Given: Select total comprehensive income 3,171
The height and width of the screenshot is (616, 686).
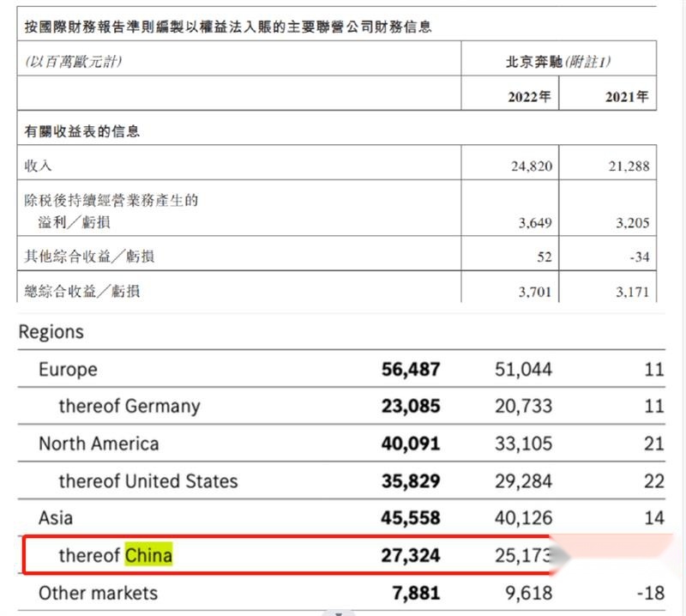Looking at the screenshot, I should 633,292.
